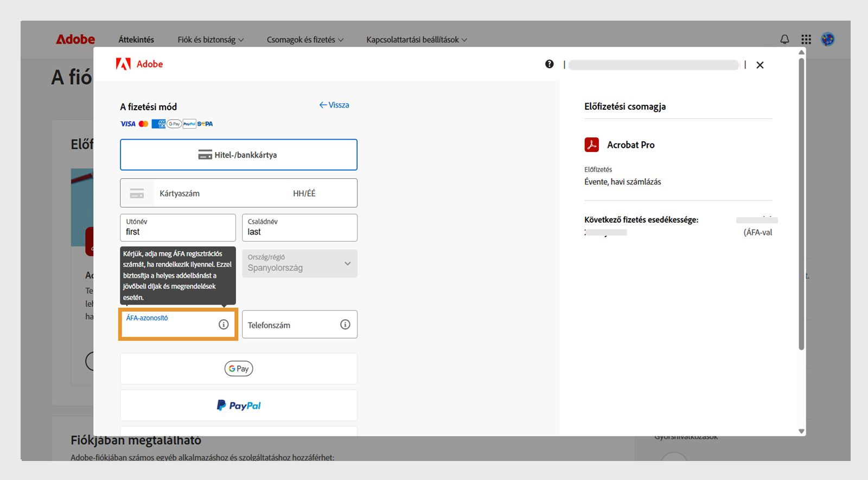Click the info icon in ÁFA-azonosító field
Viewport: 868px width, 480px height.
pos(224,324)
